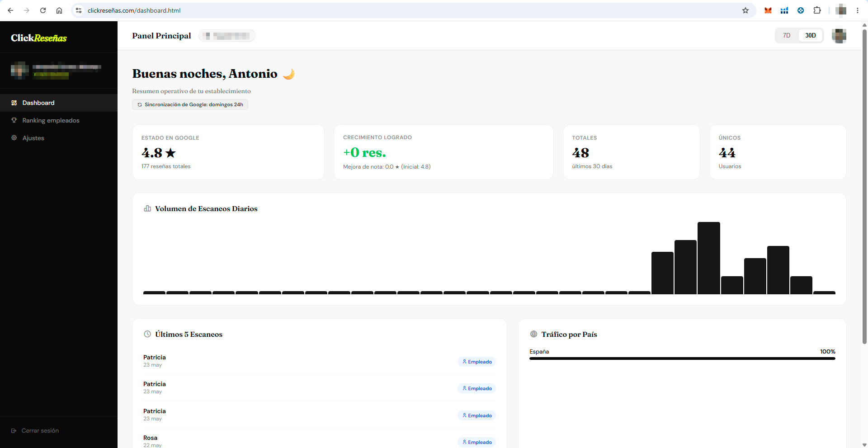Image resolution: width=868 pixels, height=448 pixels.
Task: Click the globe icon beside Tráfico por País
Action: (x=533, y=334)
